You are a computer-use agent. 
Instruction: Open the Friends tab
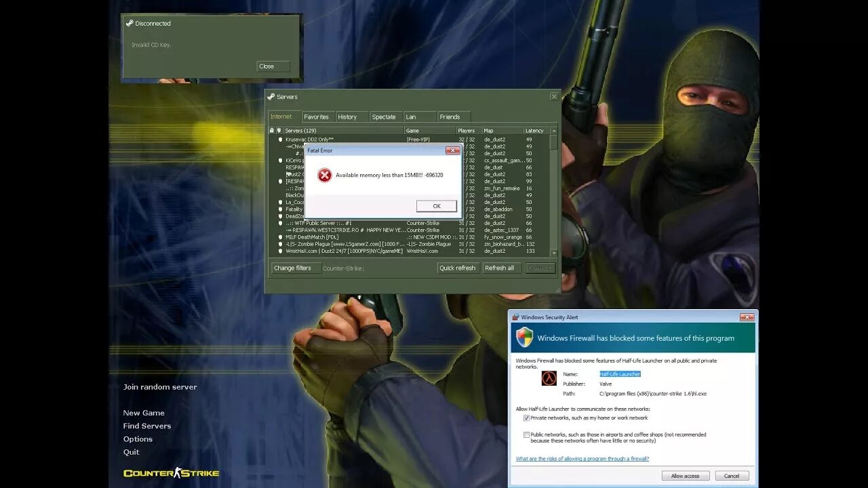point(454,117)
